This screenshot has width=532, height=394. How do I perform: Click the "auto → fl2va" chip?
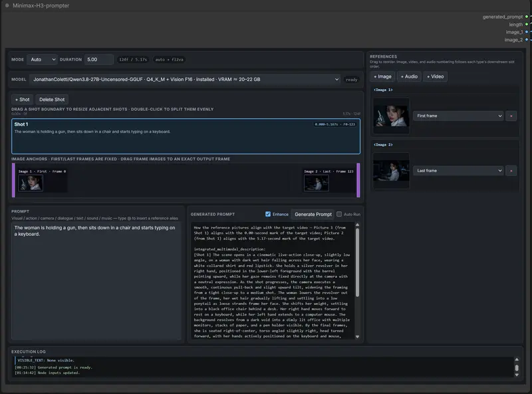[x=170, y=60]
